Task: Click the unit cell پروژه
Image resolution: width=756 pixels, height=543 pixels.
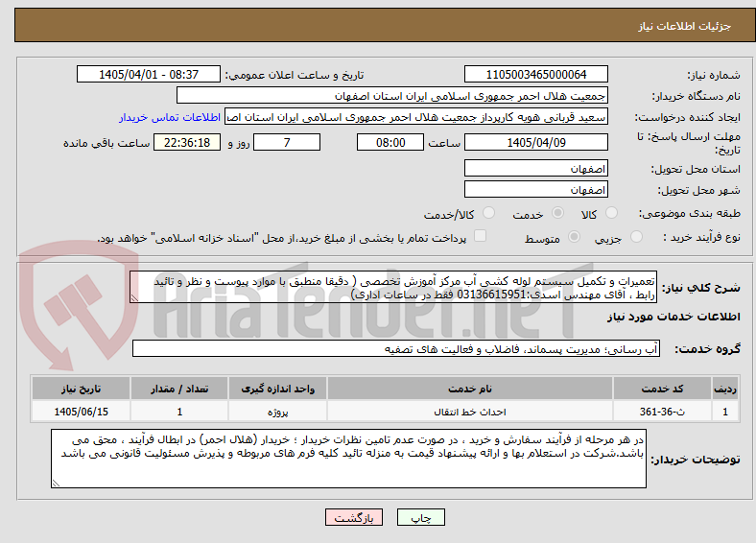Action: pos(277,412)
